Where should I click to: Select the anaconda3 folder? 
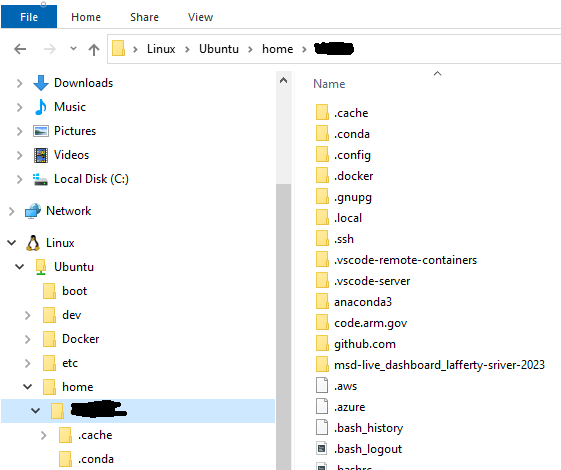point(363,302)
